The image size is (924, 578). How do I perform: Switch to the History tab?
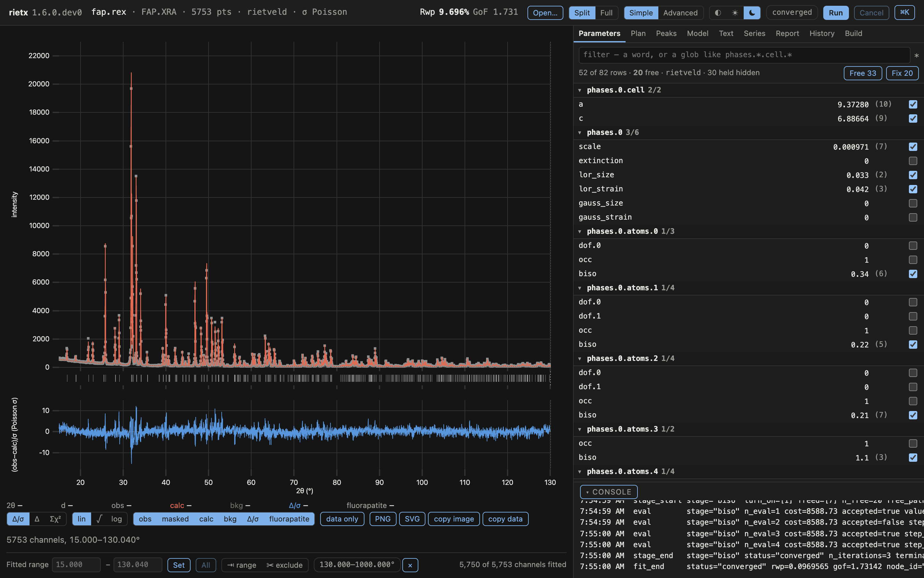(x=822, y=34)
